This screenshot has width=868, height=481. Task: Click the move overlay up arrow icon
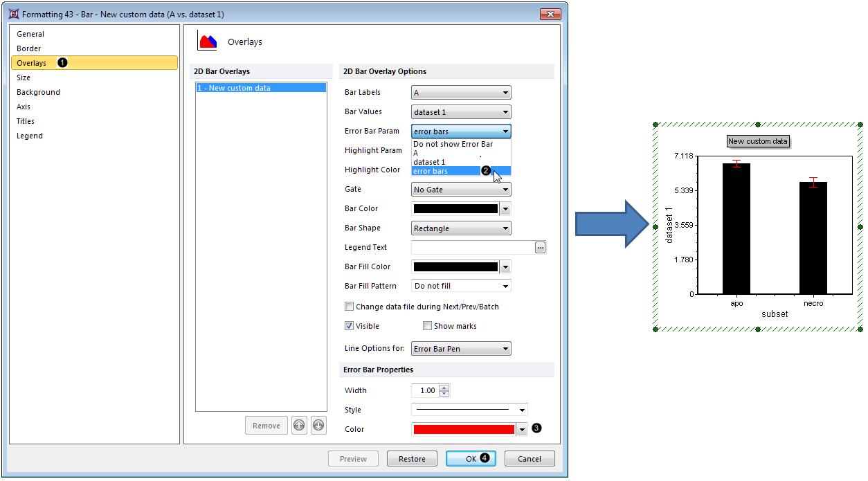[299, 426]
